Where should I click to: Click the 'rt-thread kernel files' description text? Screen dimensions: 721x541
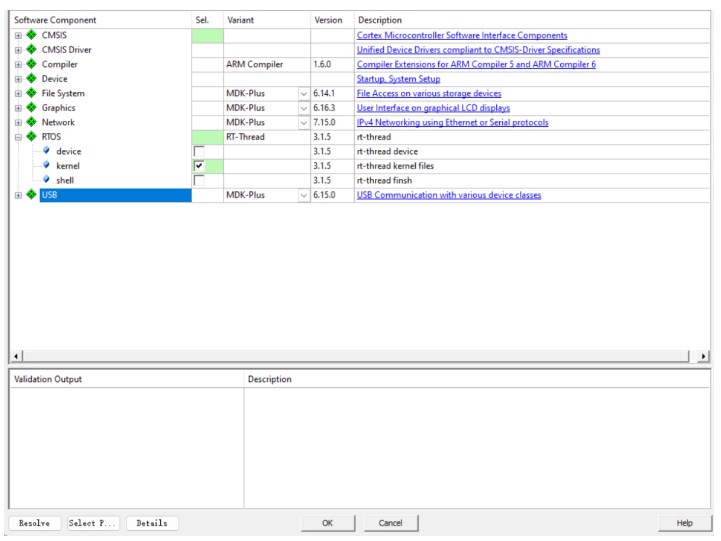click(395, 166)
